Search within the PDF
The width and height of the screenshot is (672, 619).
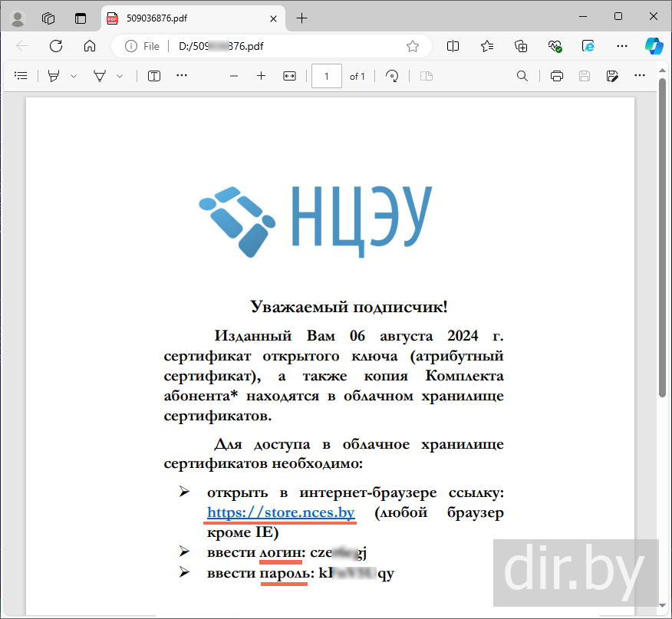(x=522, y=76)
